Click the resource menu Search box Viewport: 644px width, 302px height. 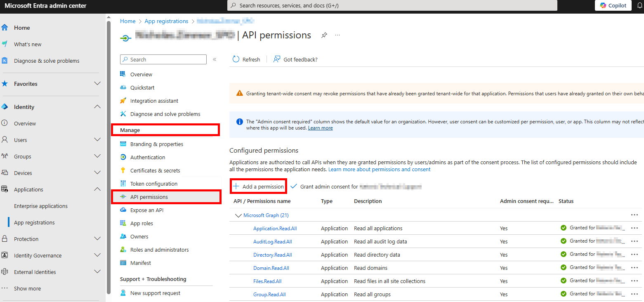pyautogui.click(x=163, y=59)
